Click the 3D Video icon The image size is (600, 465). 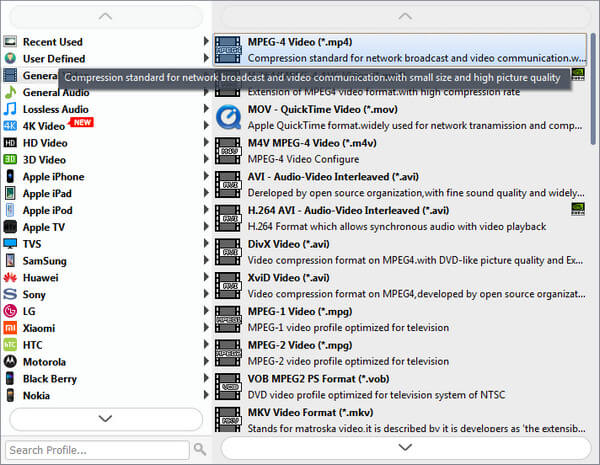[10, 159]
